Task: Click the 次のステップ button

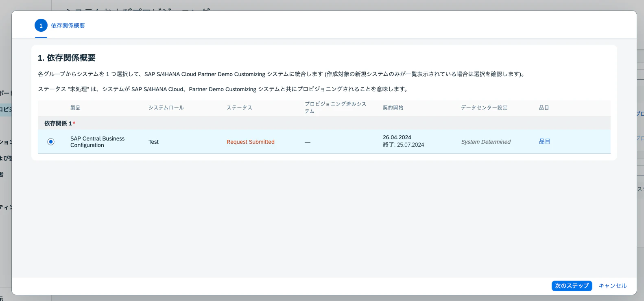Action: (572, 286)
